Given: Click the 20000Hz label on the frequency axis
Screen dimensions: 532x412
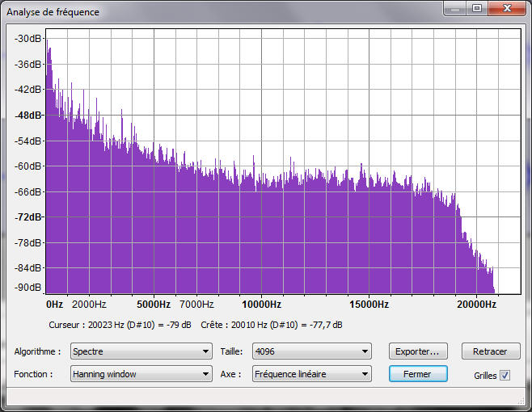Looking at the screenshot, I should pyautogui.click(x=476, y=305).
